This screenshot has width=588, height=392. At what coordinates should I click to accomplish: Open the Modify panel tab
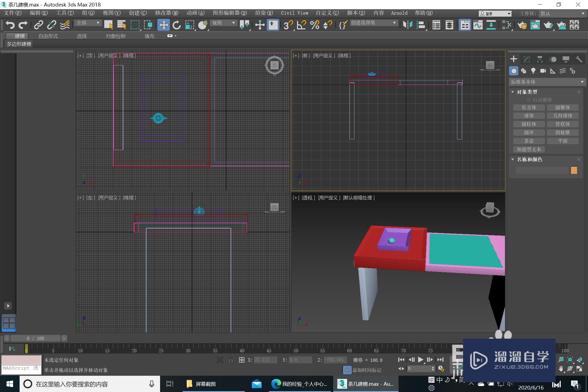[527, 59]
